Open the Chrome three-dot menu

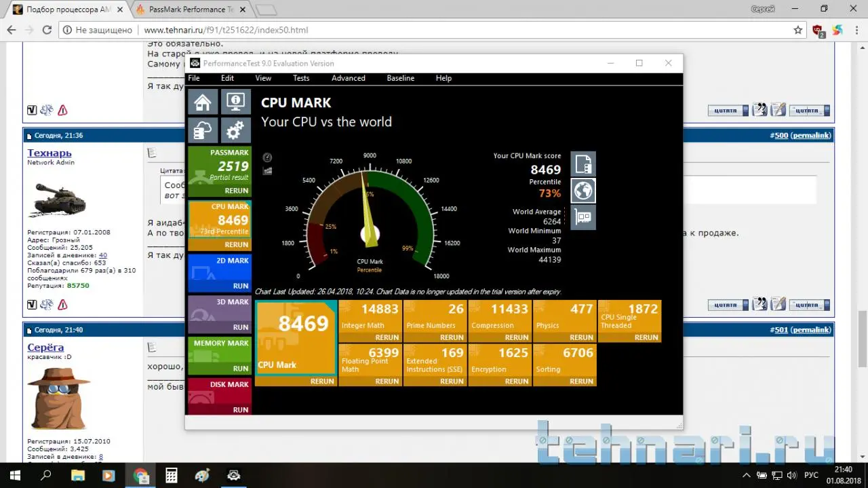pyautogui.click(x=856, y=31)
